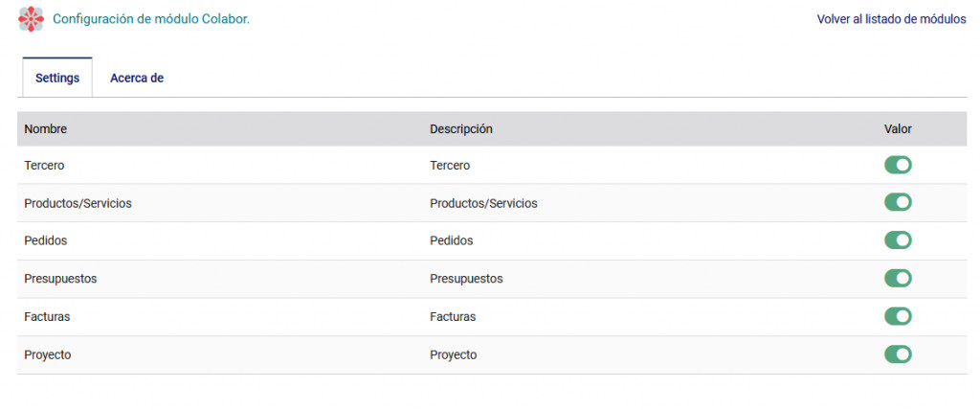Screen dimensions: 980x410
Task: Click the Colabor module logo icon
Action: click(32, 19)
